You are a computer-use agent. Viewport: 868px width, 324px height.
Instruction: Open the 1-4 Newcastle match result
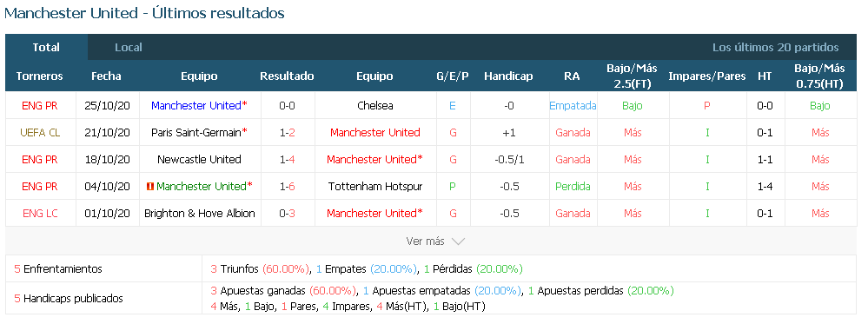(x=287, y=160)
